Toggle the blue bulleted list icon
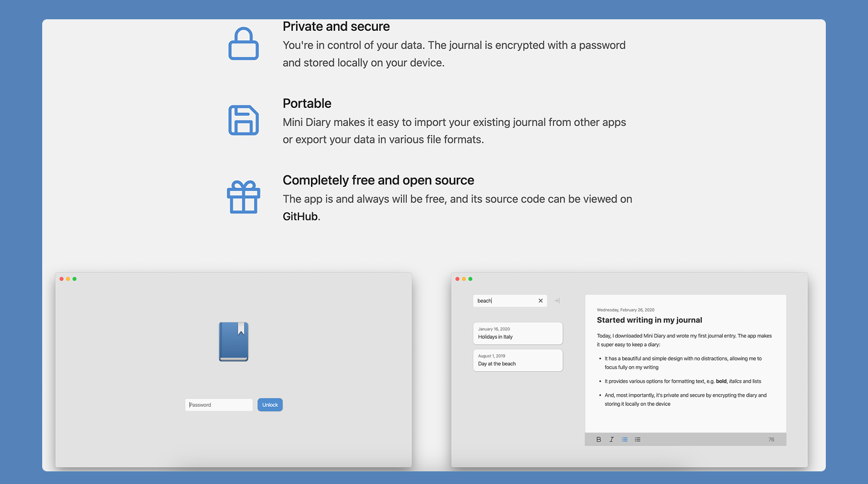868x484 pixels. tap(624, 439)
